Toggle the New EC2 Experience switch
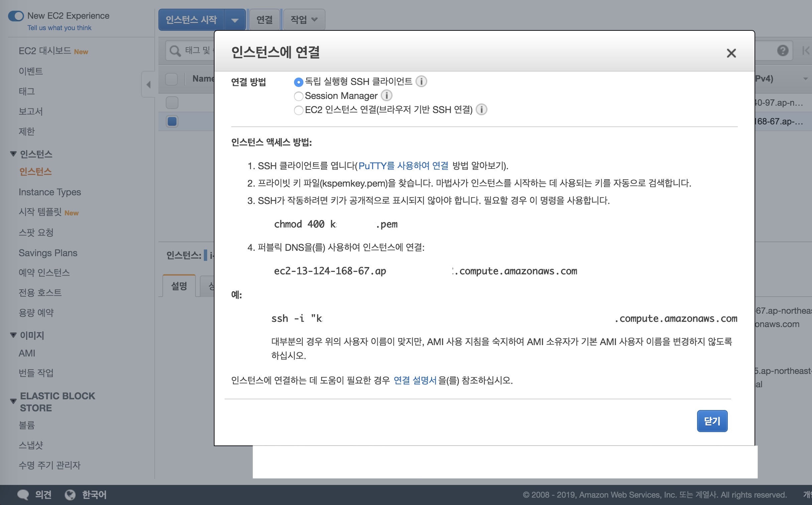Screen dimensions: 812x505 [16, 16]
